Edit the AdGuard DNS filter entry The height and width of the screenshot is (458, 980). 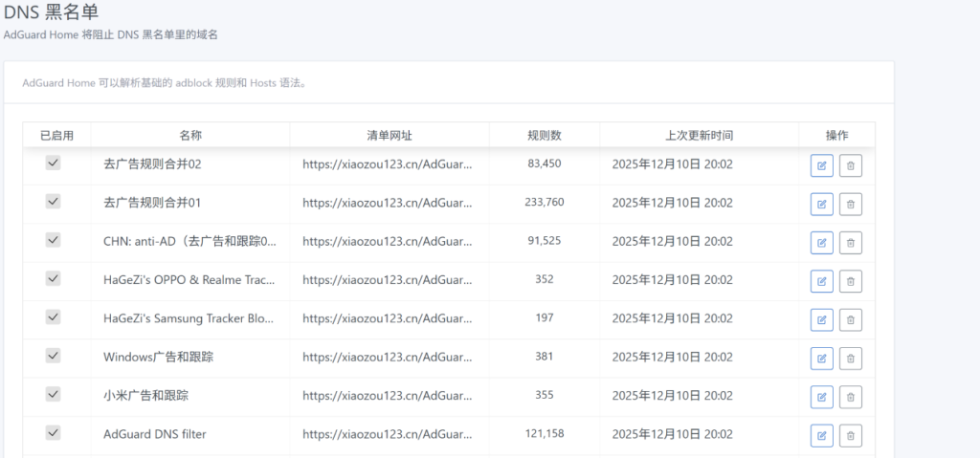tap(821, 435)
